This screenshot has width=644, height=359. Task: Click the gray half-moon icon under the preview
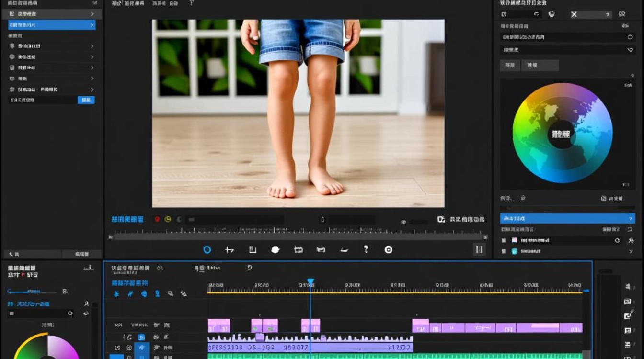click(x=179, y=219)
